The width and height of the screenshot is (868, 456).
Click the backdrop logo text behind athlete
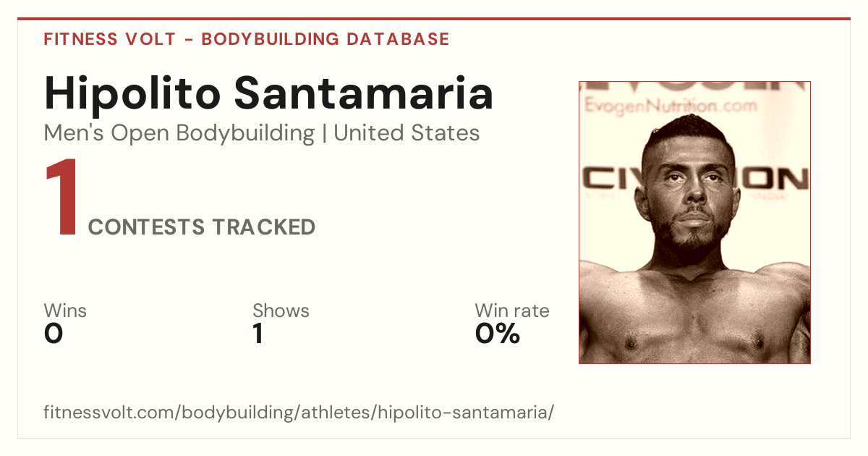(x=694, y=178)
